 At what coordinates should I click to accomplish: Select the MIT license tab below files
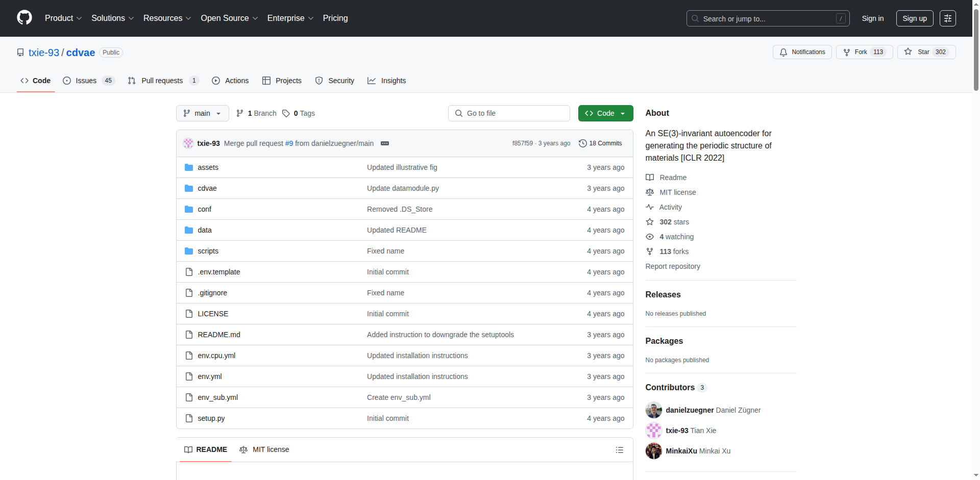click(x=264, y=449)
